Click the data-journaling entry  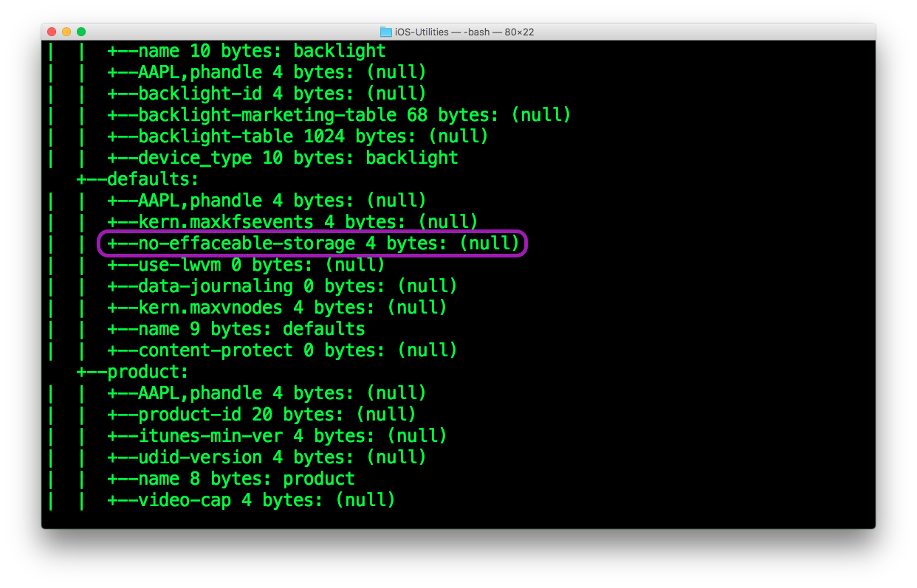tap(283, 286)
